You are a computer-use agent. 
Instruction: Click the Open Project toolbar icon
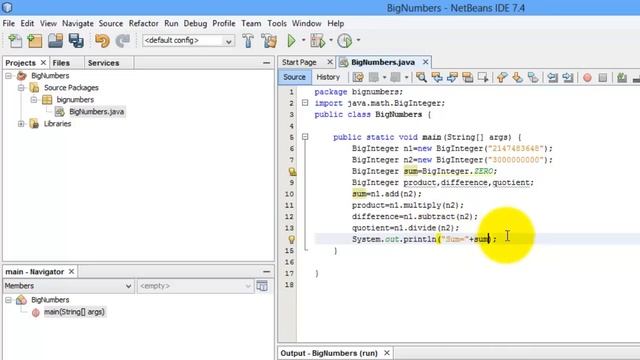(x=56, y=40)
